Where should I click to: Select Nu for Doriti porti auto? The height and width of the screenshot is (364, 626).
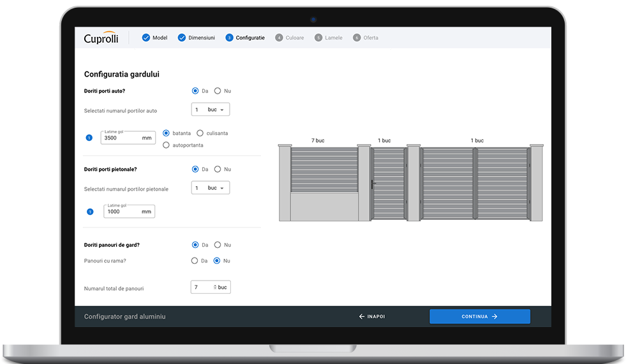pyautogui.click(x=218, y=91)
